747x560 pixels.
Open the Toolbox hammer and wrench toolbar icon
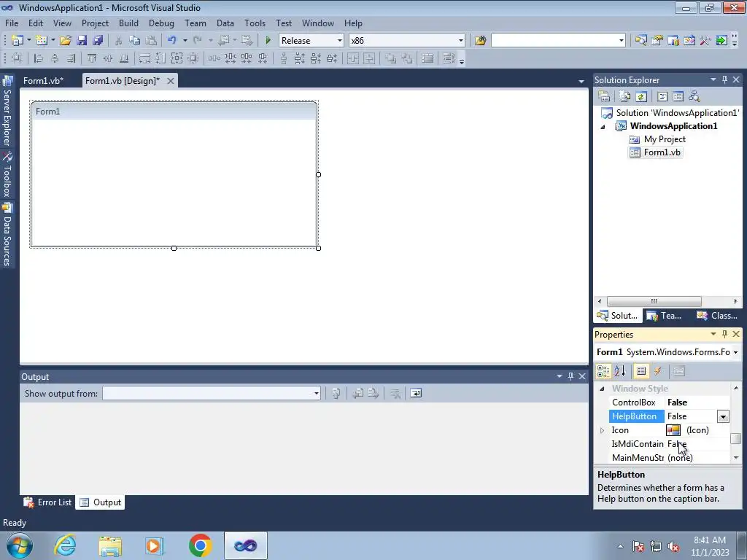pyautogui.click(x=705, y=41)
